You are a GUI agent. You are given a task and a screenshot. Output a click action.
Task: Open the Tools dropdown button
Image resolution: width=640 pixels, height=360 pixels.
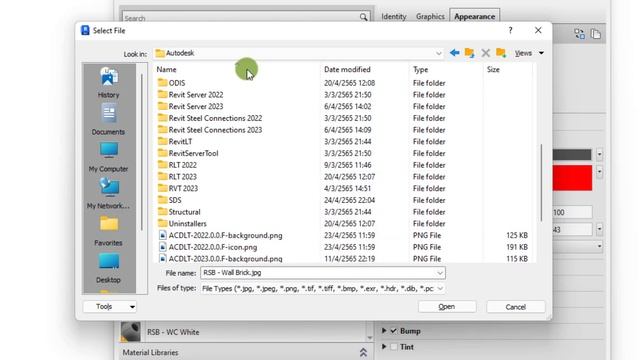109,307
